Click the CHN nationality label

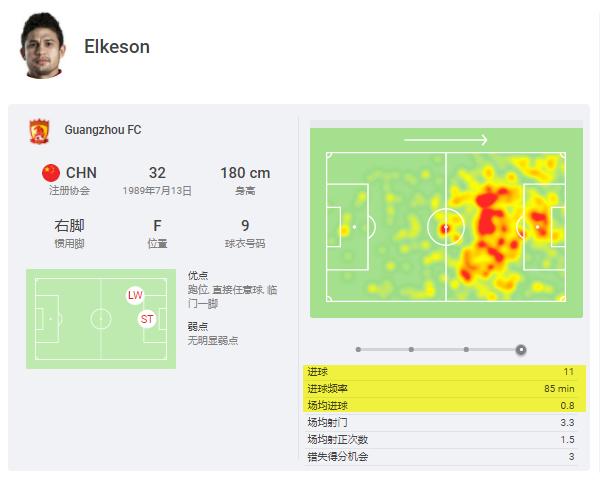coord(81,173)
